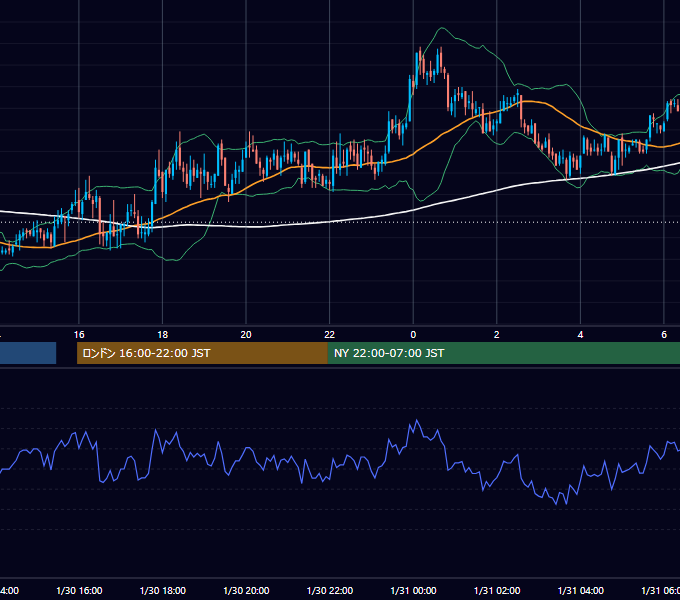
Task: Click the "1/31 00:00" date label on lower axis
Action: [413, 590]
